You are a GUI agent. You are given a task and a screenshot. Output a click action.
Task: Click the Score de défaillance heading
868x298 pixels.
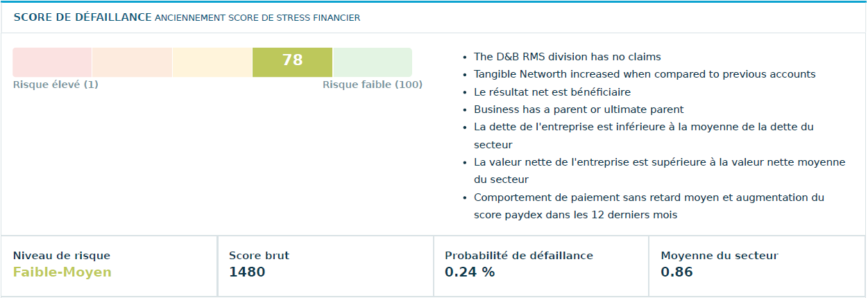point(82,17)
